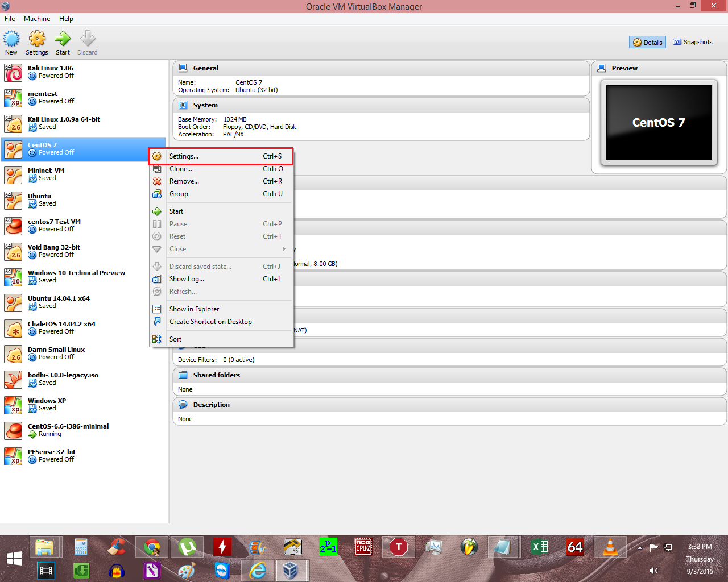
Task: Select the Ubuntu saved VM entry
Action: [x=84, y=200]
